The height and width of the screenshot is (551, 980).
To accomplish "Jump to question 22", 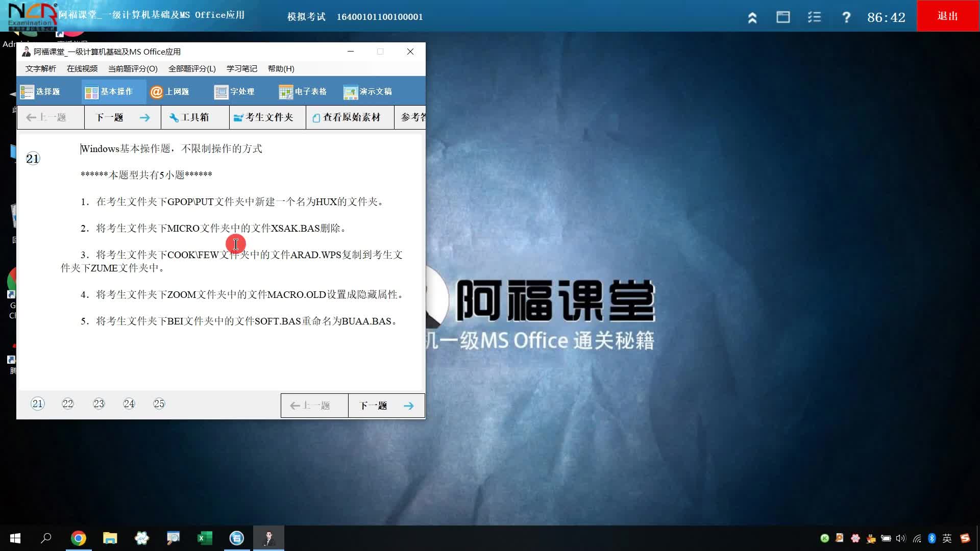I will [x=68, y=404].
